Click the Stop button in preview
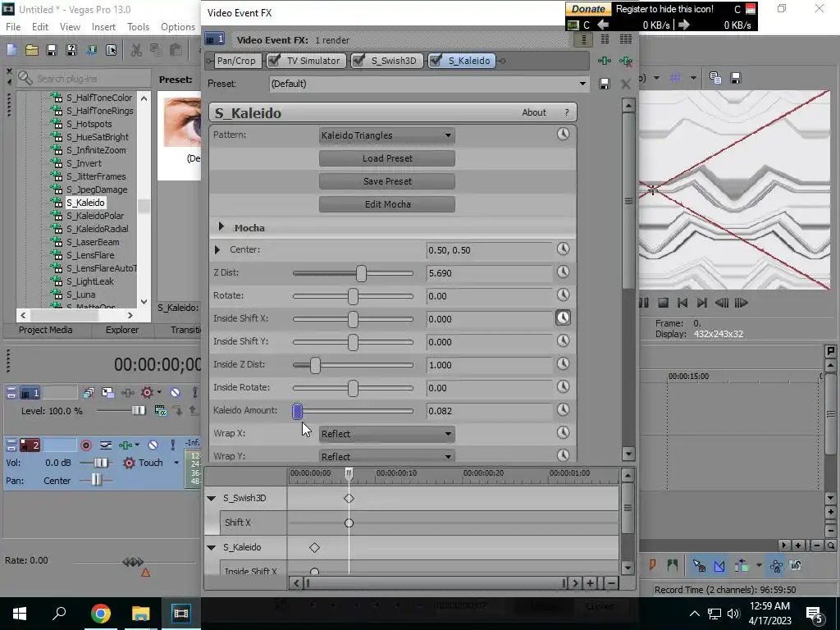 coord(663,304)
